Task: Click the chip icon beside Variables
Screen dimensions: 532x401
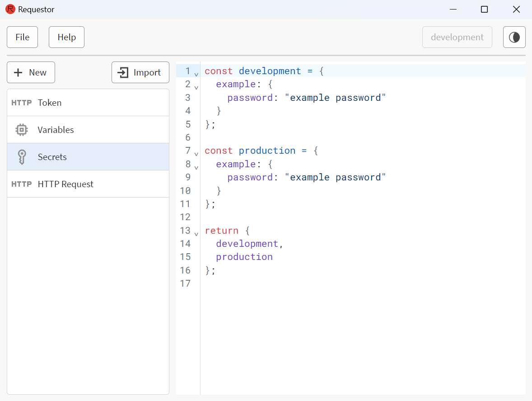Action: (x=22, y=130)
